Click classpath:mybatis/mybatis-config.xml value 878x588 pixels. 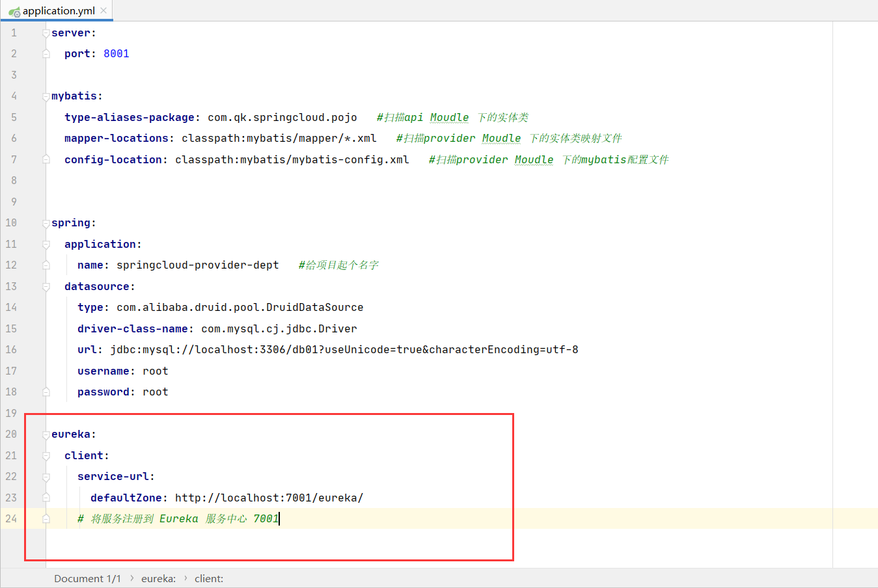292,159
